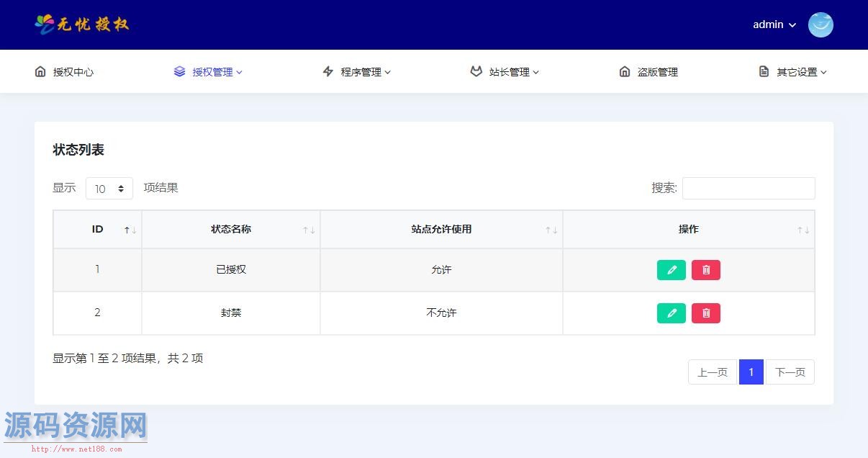
Task: Click the 站点允许使用 sort arrows
Action: point(551,230)
